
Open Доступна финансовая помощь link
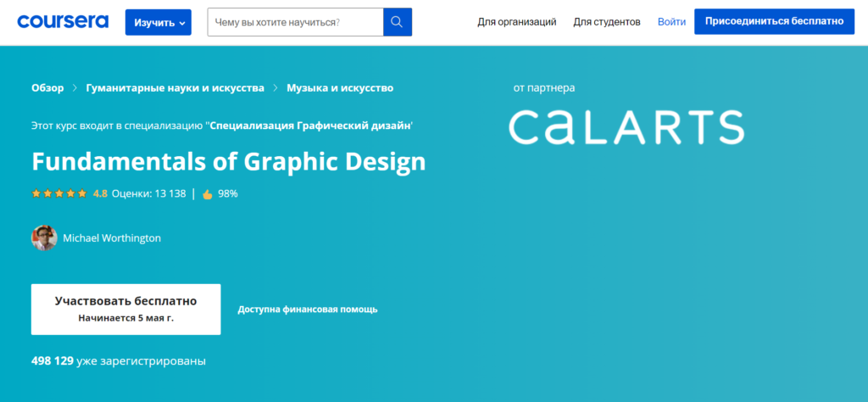[x=308, y=310]
